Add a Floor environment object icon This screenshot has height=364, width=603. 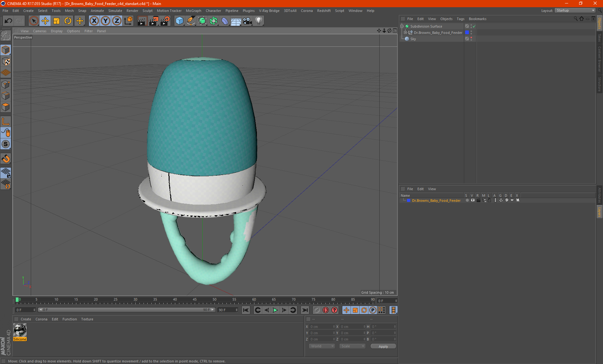(236, 21)
